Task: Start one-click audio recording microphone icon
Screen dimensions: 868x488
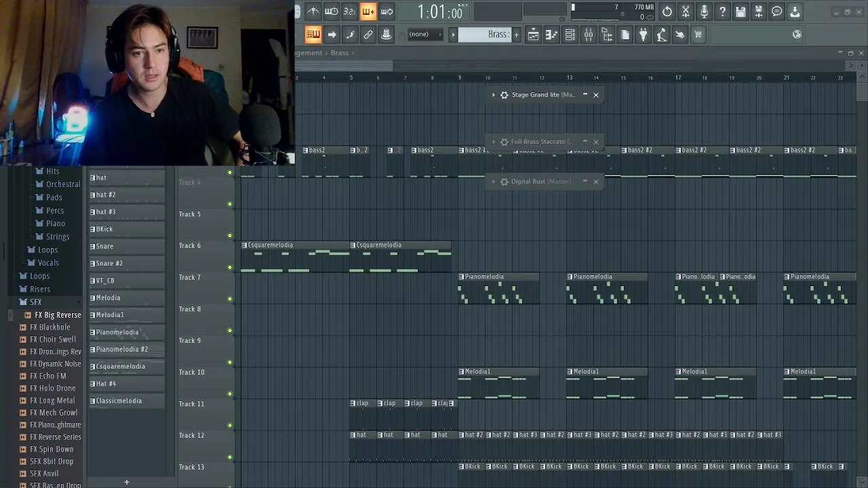Action: tap(704, 12)
